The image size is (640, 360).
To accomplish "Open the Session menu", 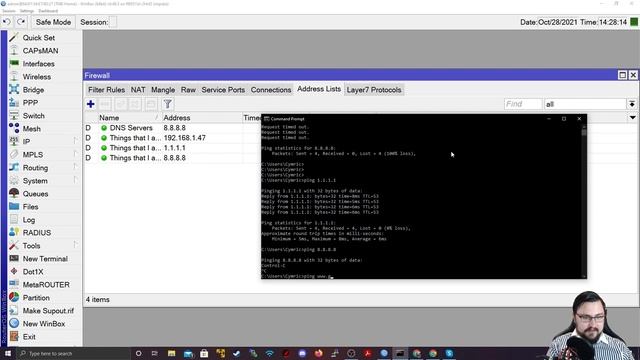I will tap(9, 11).
